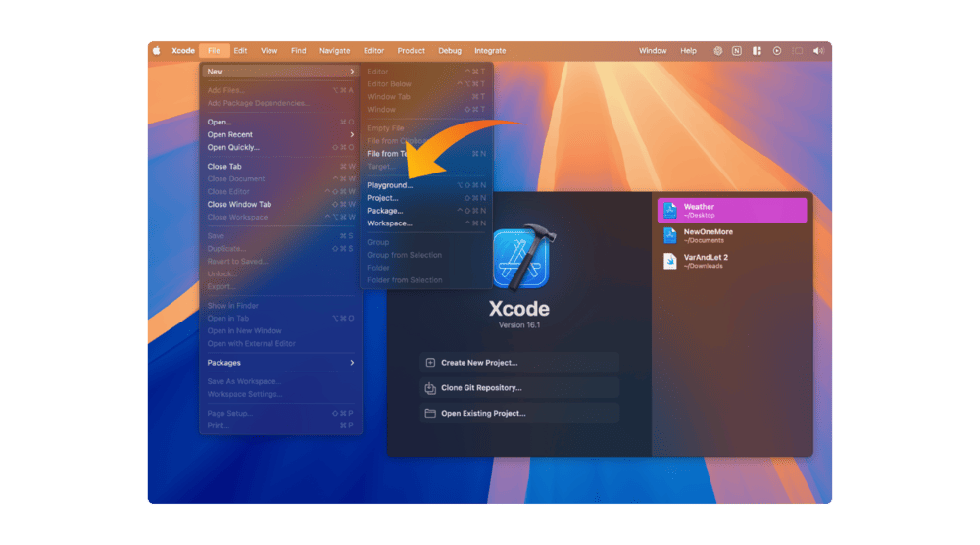Click Open Existing Project... button
Viewport: 980px width, 545px height.
click(519, 413)
